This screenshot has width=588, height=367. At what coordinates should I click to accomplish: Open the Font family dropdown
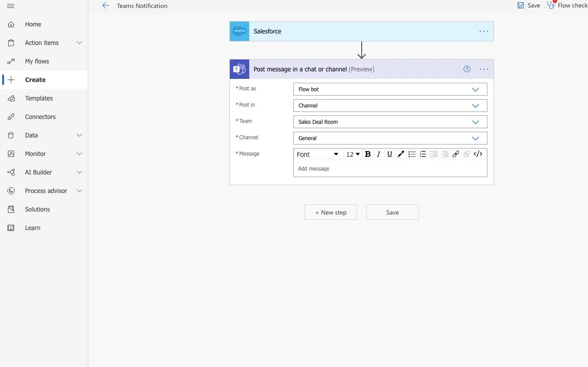tap(318, 154)
